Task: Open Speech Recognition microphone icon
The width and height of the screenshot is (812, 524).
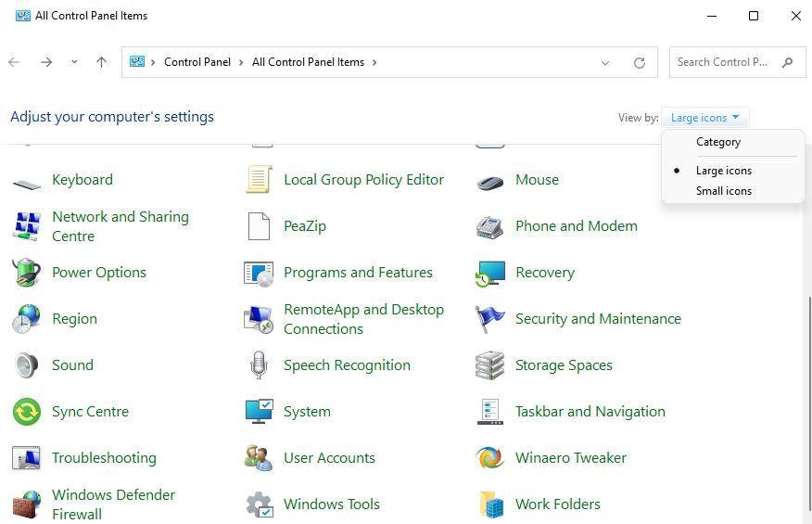Action: [x=259, y=365]
